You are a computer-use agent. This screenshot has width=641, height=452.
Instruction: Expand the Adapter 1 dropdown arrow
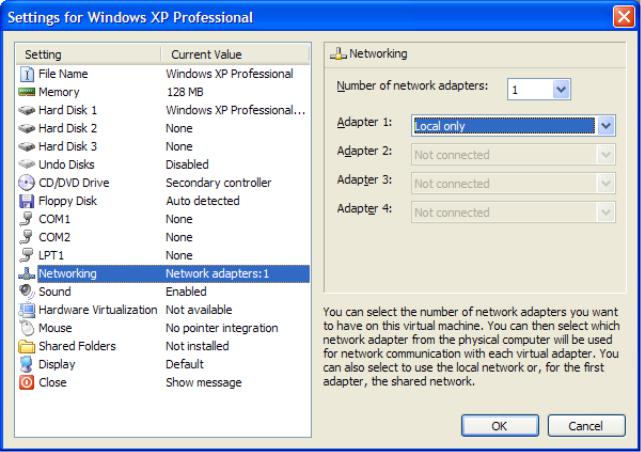pos(606,125)
